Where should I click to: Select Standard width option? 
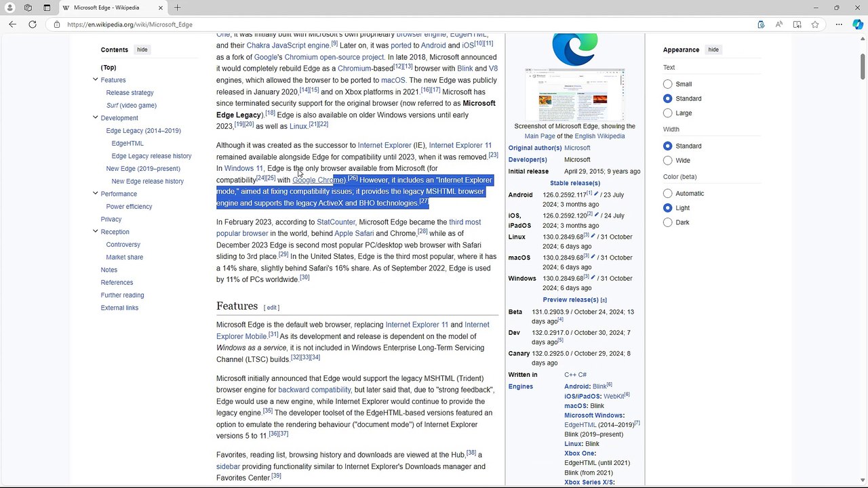click(668, 146)
